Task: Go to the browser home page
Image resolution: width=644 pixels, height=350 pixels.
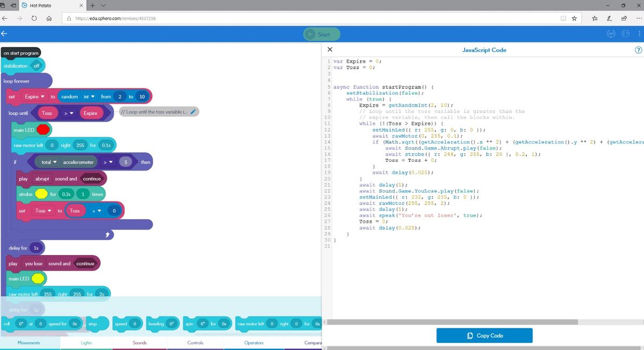Action: pos(49,18)
